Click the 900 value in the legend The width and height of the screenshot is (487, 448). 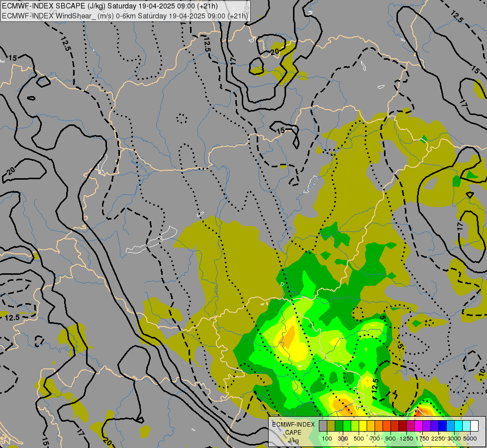[x=390, y=439]
